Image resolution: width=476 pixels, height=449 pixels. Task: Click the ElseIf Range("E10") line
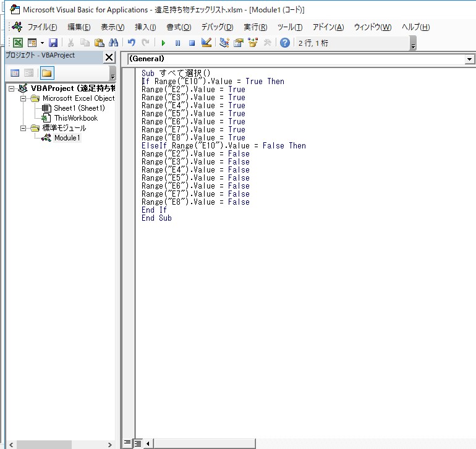pyautogui.click(x=224, y=146)
